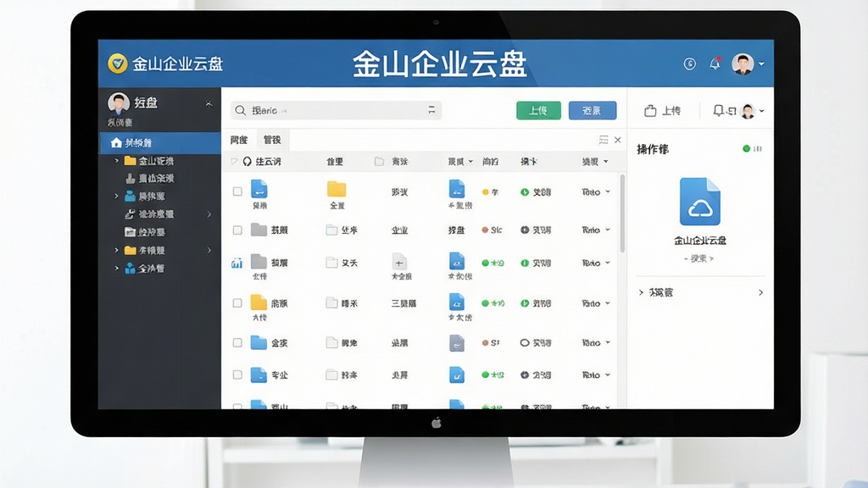Tick the checkbox of the fifth row blue folder

click(237, 343)
